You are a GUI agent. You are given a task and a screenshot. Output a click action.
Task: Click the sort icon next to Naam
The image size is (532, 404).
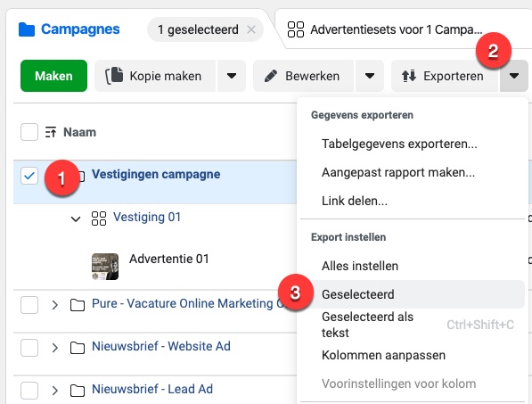point(51,132)
